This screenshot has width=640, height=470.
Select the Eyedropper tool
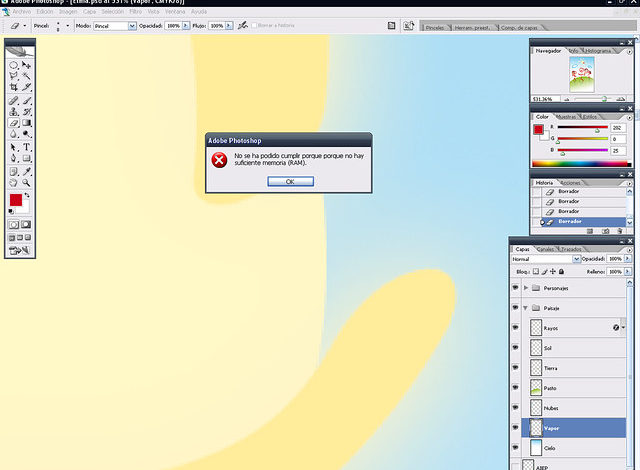pyautogui.click(x=27, y=172)
